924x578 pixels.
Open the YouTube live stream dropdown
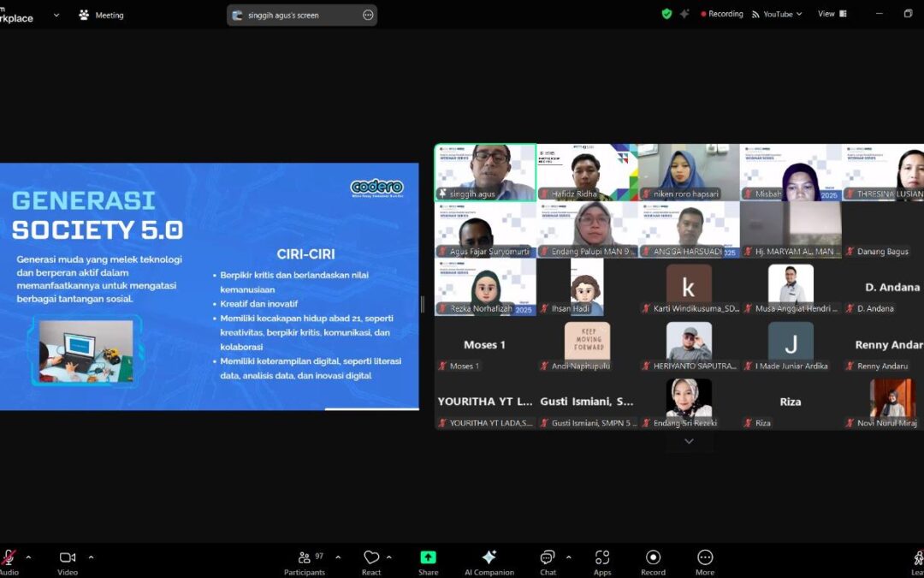click(777, 15)
